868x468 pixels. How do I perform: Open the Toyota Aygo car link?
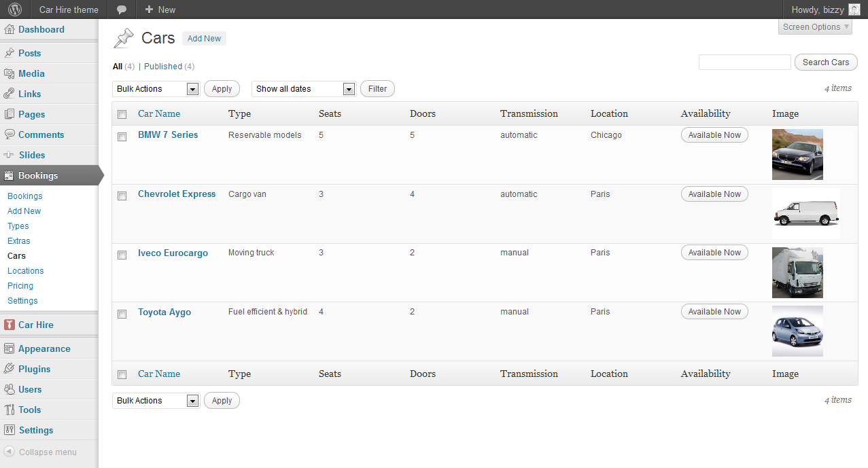(x=164, y=312)
